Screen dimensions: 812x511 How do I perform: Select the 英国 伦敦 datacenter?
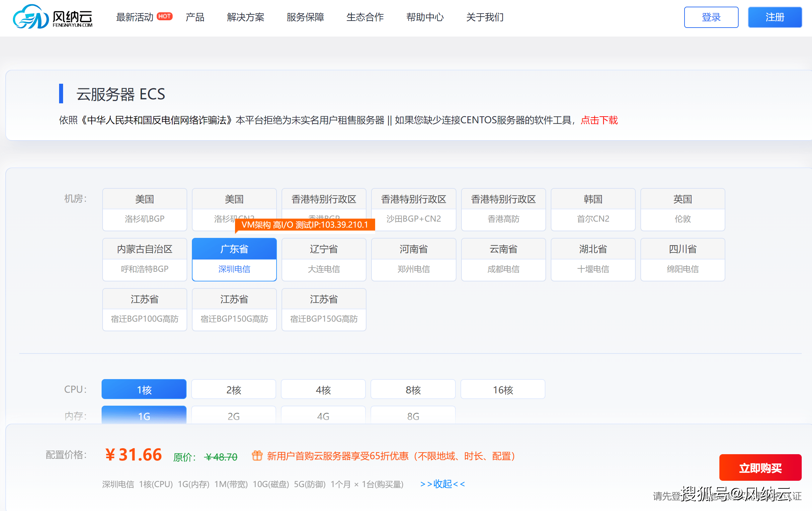[683, 210]
